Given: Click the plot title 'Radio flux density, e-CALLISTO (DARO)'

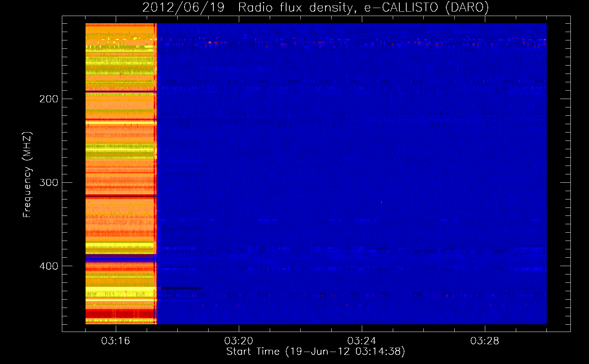Looking at the screenshot, I should 363,8.
